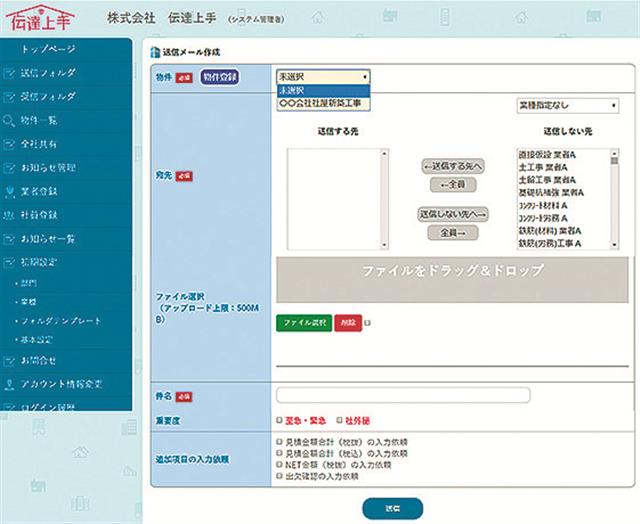Image resolution: width=640 pixels, height=524 pixels.
Task: Click the green ファイル選択 button
Action: click(302, 324)
